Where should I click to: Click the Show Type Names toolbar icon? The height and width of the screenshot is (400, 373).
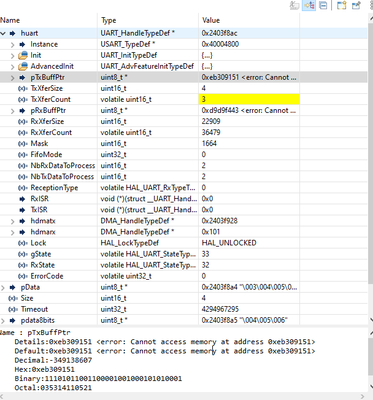point(294,5)
